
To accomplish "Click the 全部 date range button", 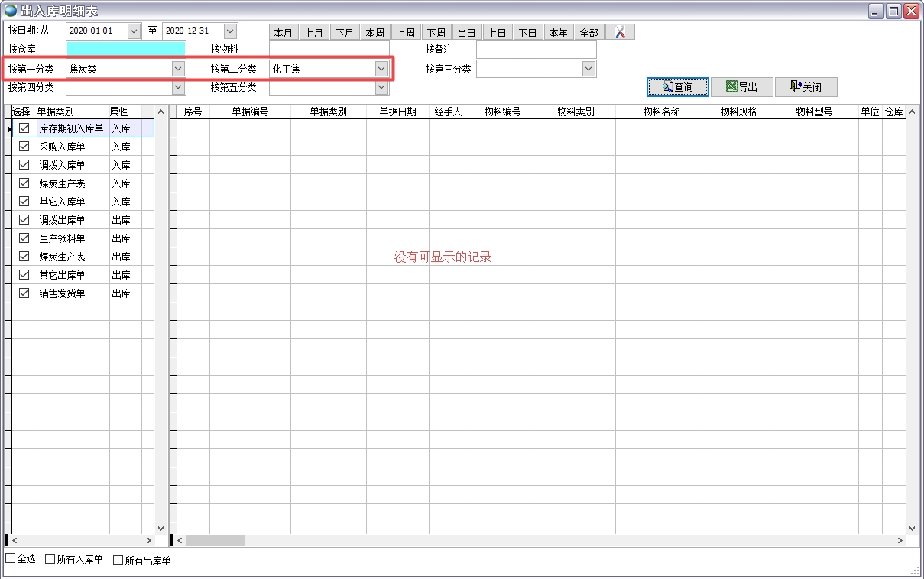I will click(x=588, y=33).
